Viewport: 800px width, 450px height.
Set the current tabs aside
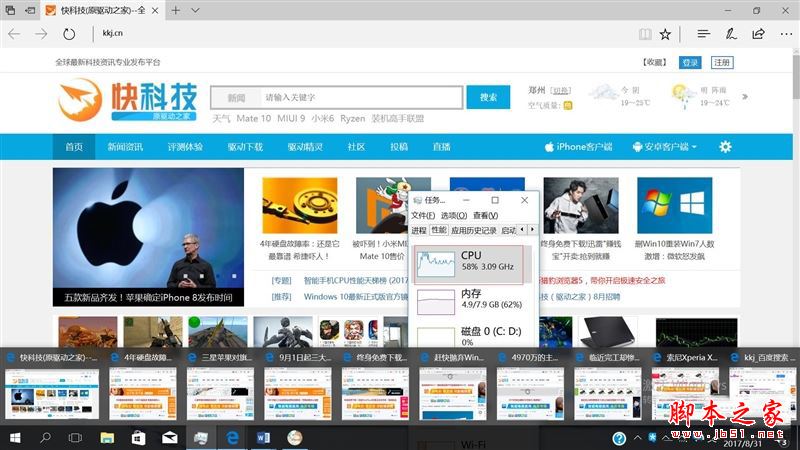31,10
